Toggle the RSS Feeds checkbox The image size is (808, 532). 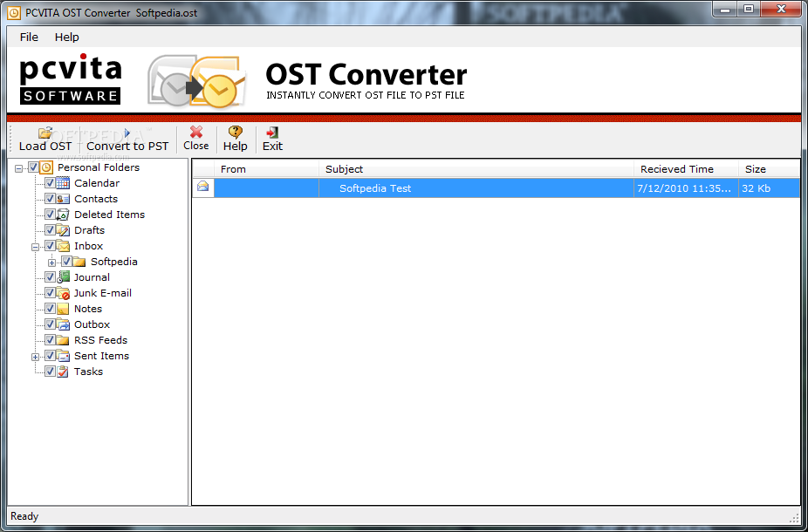pos(50,340)
